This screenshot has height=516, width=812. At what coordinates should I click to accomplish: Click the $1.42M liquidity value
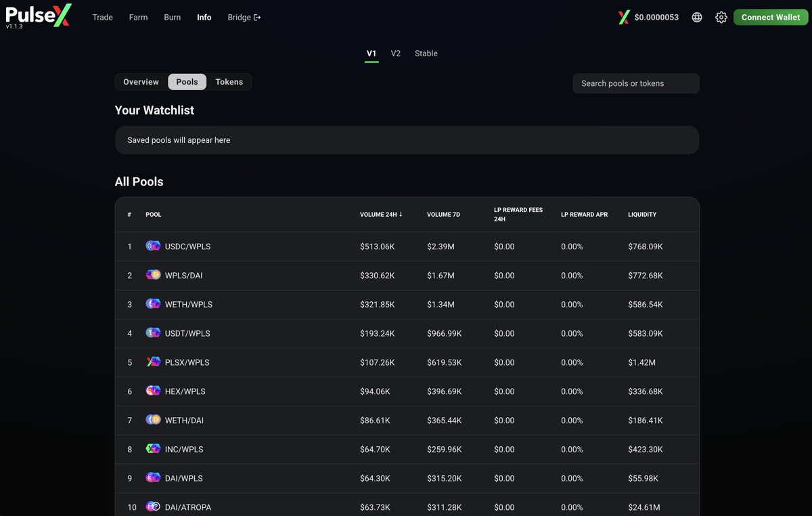[641, 362]
